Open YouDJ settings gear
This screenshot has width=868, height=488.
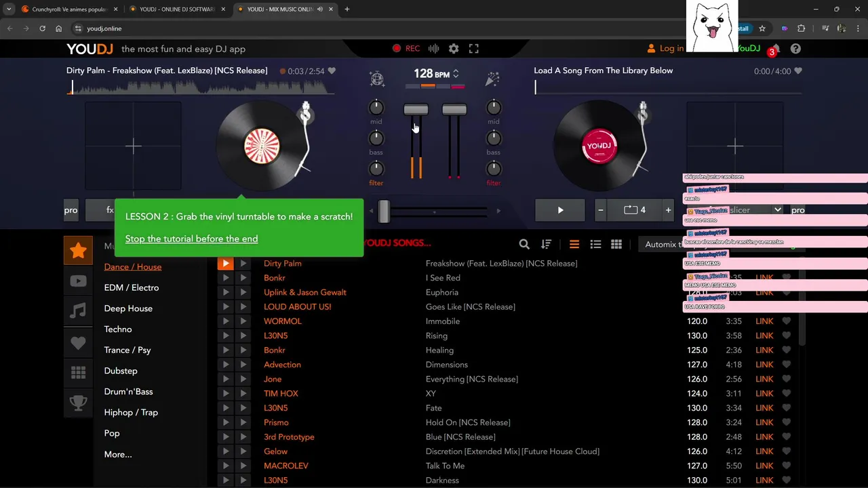tap(454, 49)
